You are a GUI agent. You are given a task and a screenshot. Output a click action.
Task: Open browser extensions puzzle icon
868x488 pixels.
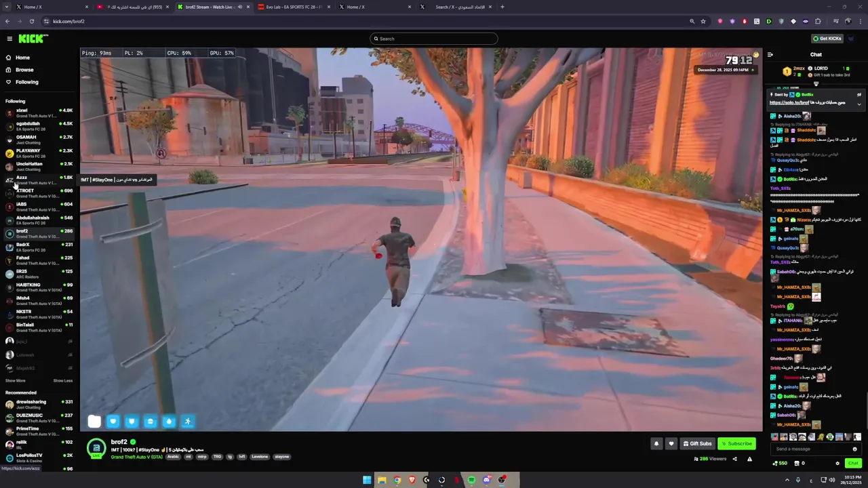818,21
